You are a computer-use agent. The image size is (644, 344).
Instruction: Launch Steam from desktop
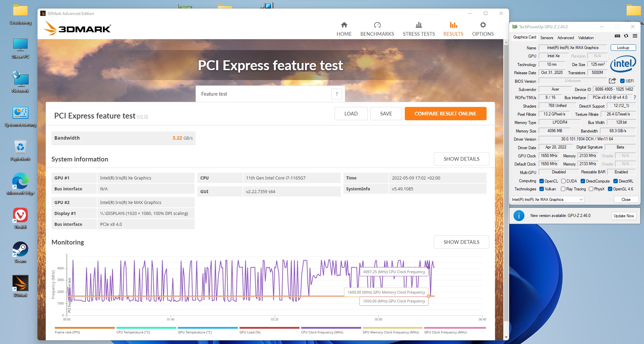20,252
